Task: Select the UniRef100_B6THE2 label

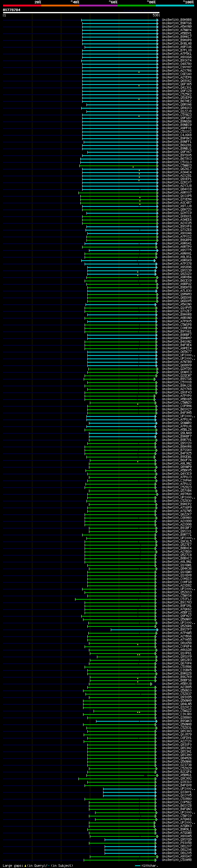Action: point(177,101)
